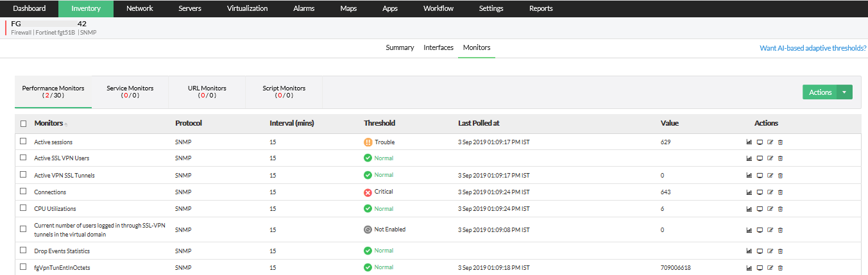Switch to the Interfaces tab
The width and height of the screenshot is (868, 275).
pos(438,48)
